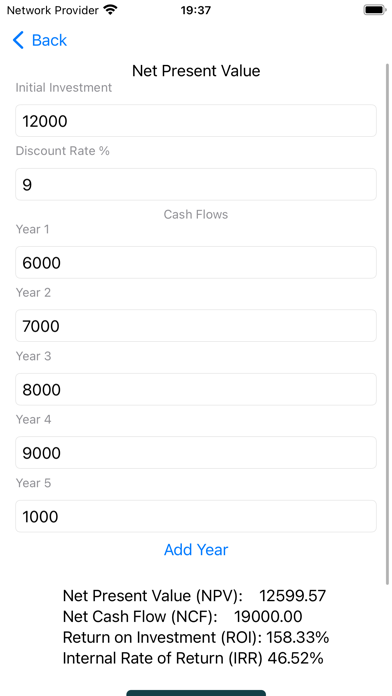This screenshot has width=392, height=696.
Task: Tap the Year 5 field showing 1000
Action: [x=196, y=516]
